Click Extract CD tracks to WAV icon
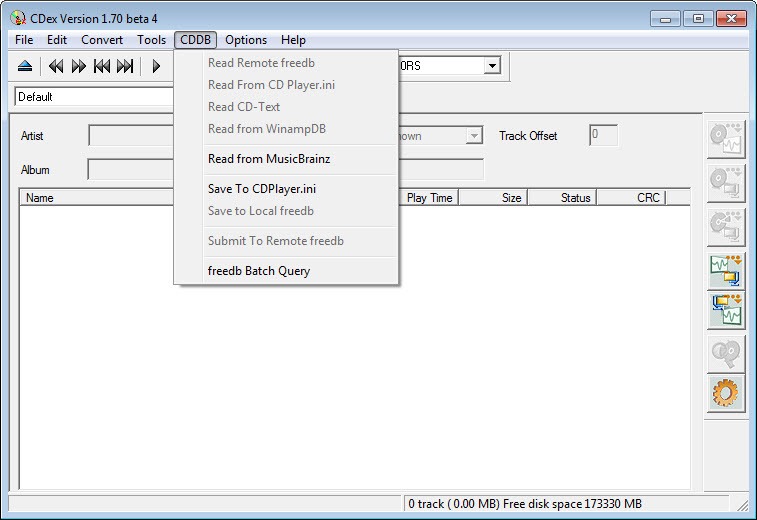Image resolution: width=757 pixels, height=520 pixels. pyautogui.click(x=726, y=139)
